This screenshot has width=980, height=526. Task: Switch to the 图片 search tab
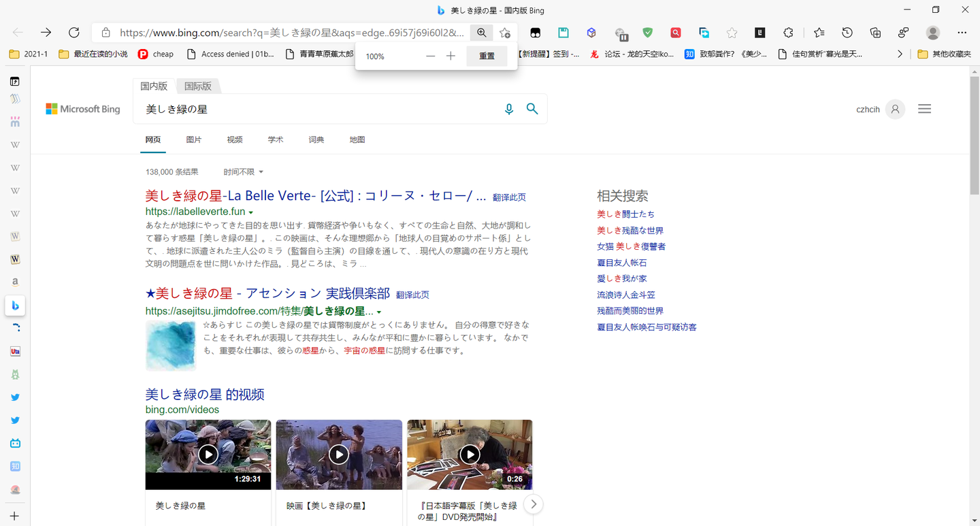(x=194, y=139)
